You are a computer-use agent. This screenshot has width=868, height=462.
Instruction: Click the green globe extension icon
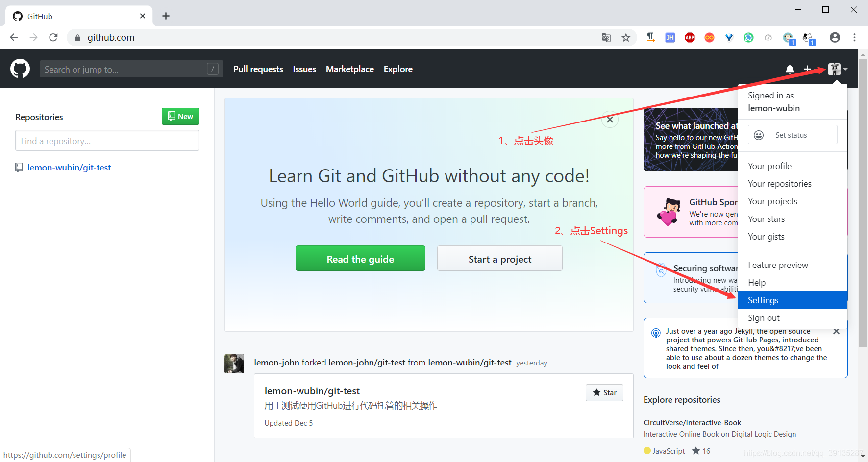[x=748, y=37]
